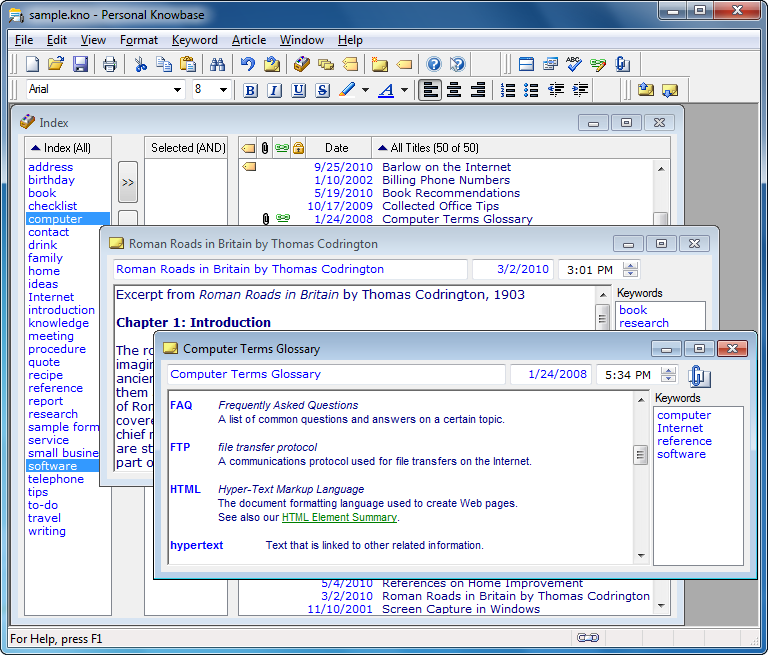Follow the HTML Element Summary link
The width and height of the screenshot is (768, 655).
(x=339, y=518)
